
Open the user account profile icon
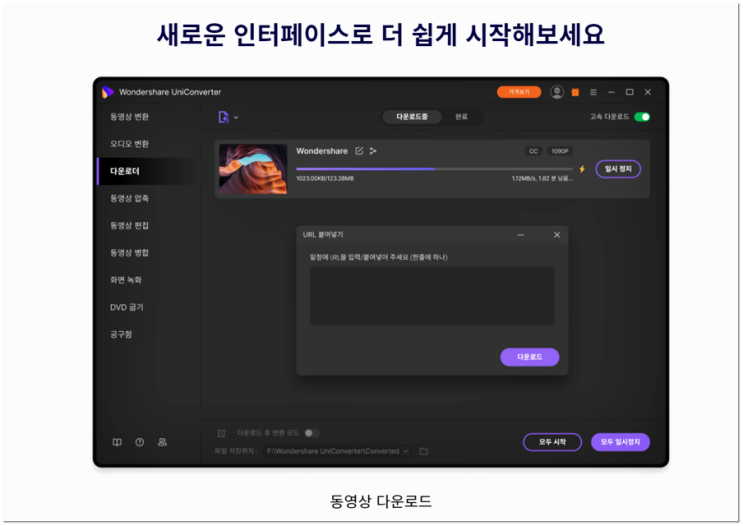557,92
